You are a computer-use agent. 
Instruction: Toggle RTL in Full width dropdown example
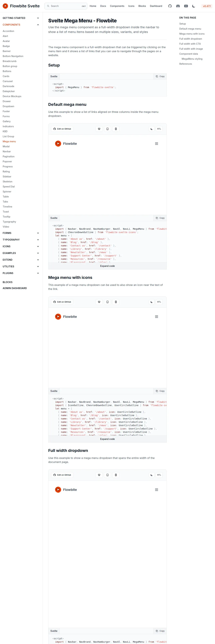click(x=159, y=475)
